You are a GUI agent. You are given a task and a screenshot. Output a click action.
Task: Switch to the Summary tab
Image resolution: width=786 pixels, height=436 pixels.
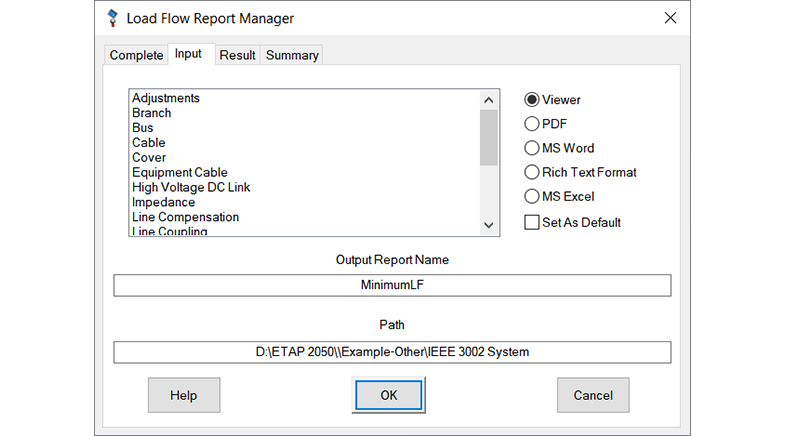point(292,55)
